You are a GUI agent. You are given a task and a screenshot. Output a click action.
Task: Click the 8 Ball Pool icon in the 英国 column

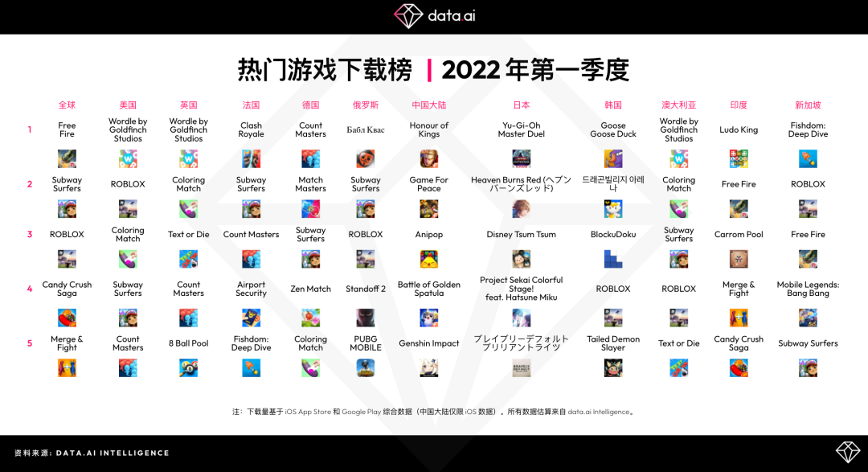pyautogui.click(x=188, y=367)
